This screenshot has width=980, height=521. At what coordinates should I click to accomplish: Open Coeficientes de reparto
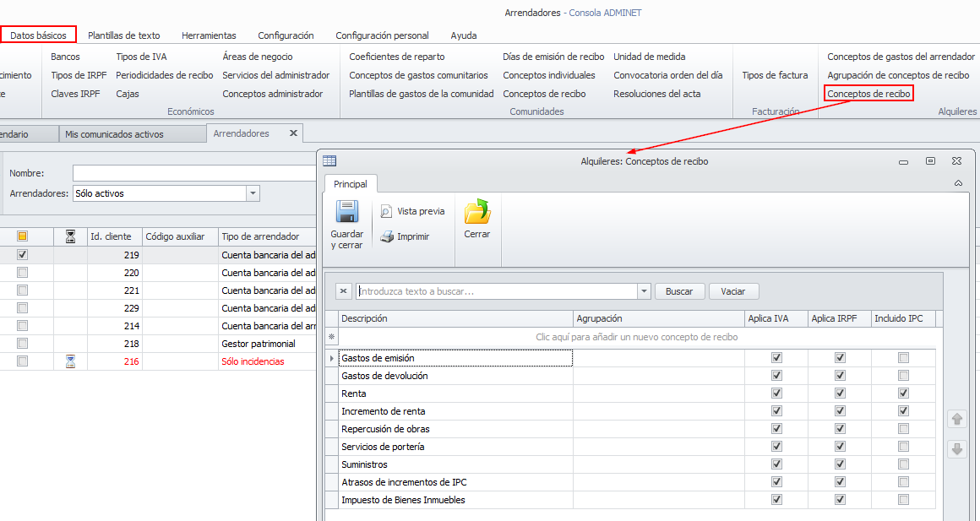[x=397, y=57]
